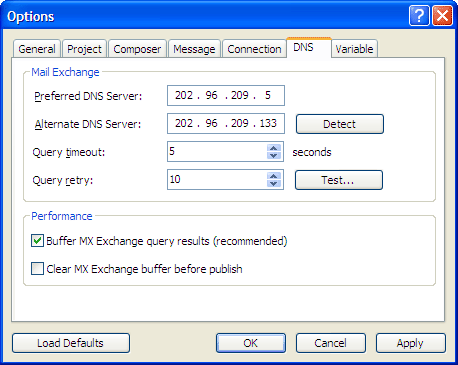Click the 'Mail Exchange' group heading

pos(65,72)
